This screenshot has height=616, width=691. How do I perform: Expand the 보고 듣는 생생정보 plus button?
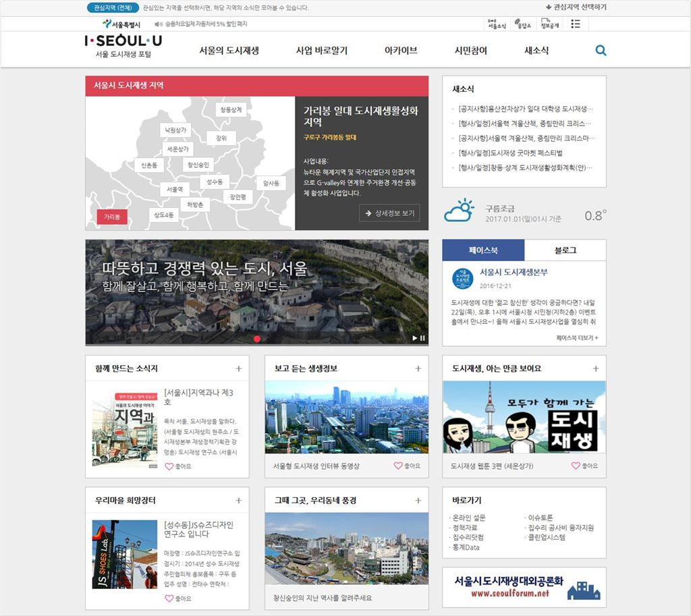point(418,368)
